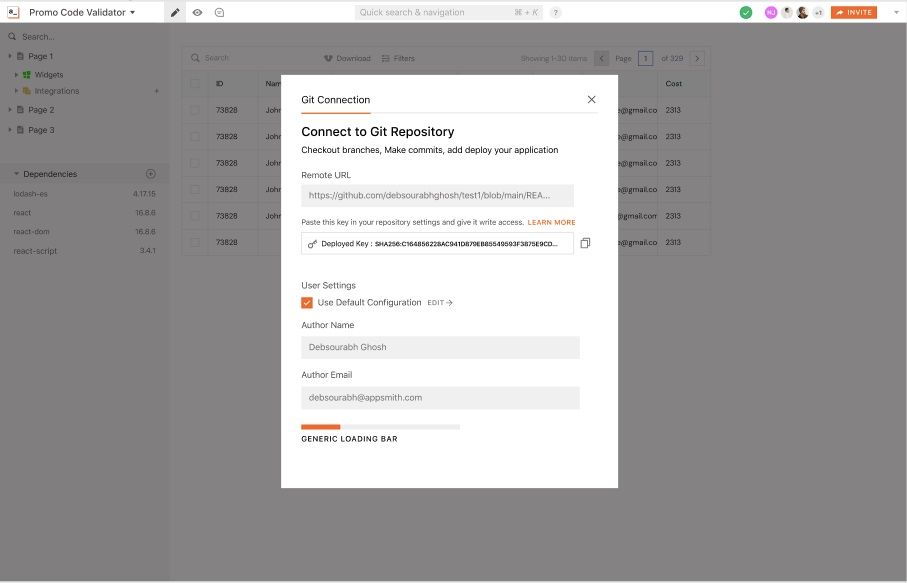Click the green saved status check icon
907x583 pixels.
[x=746, y=12]
